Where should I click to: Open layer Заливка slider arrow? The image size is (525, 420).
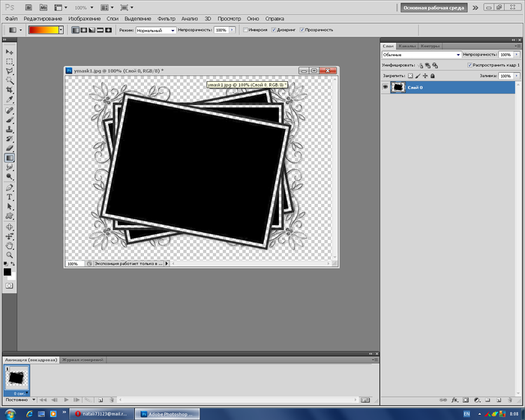(x=517, y=76)
